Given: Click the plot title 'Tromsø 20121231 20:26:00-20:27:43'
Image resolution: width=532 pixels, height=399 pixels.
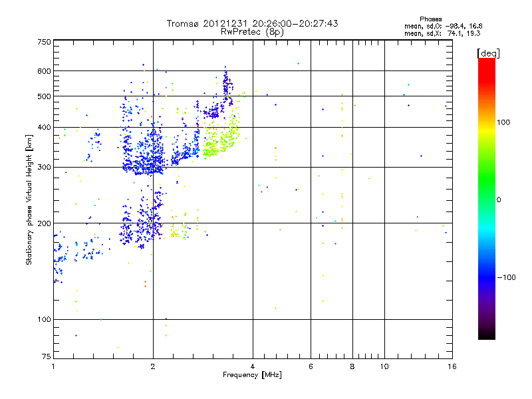Looking at the screenshot, I should [253, 23].
